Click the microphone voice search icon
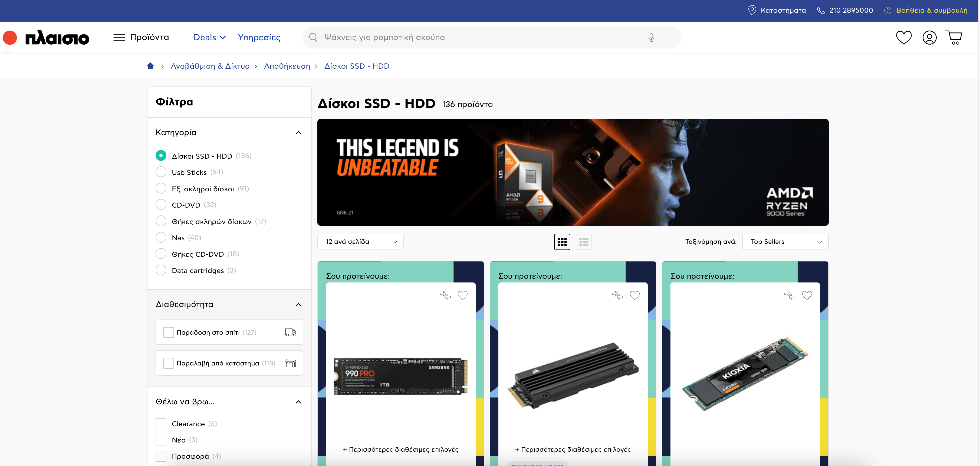 pos(651,38)
